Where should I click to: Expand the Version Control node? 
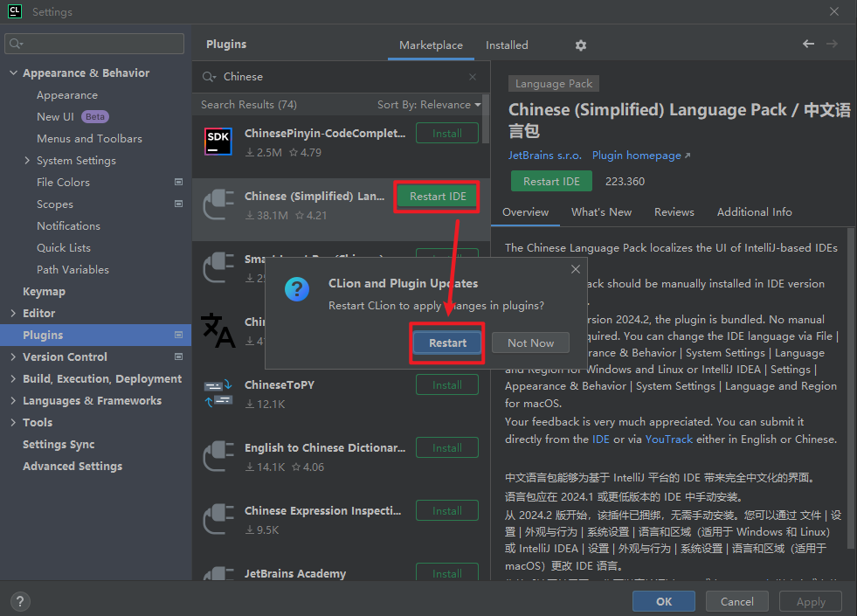(13, 356)
